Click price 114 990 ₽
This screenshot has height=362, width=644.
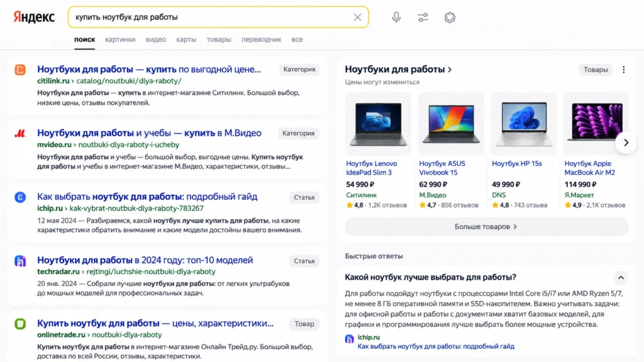click(580, 184)
